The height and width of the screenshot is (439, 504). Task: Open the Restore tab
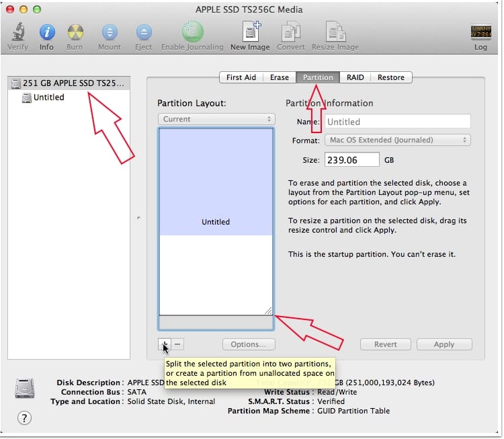pos(391,77)
